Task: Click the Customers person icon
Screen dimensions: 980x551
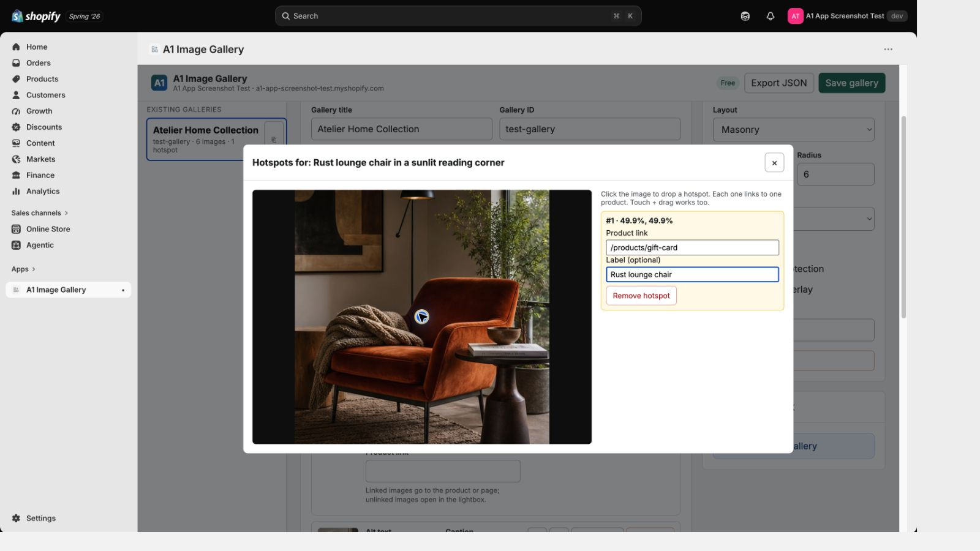Action: (16, 95)
